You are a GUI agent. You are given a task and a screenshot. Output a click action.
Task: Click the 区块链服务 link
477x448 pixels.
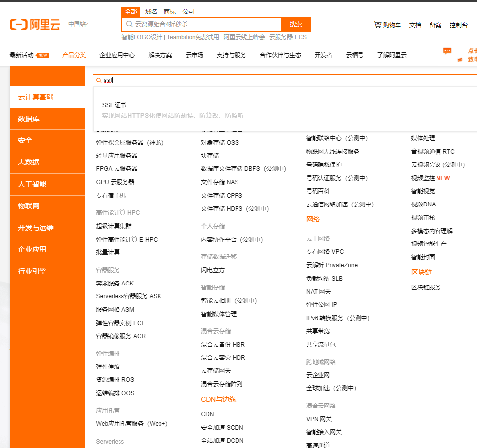pos(426,287)
